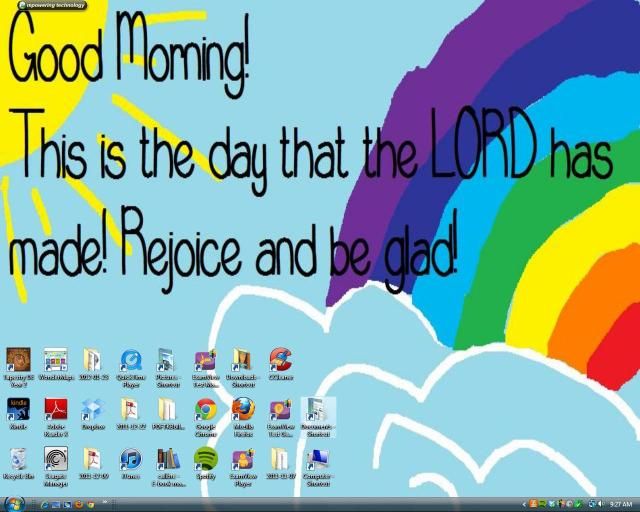The height and width of the screenshot is (512, 640).
Task: Select the Dropbox desktop icon
Action: point(93,409)
